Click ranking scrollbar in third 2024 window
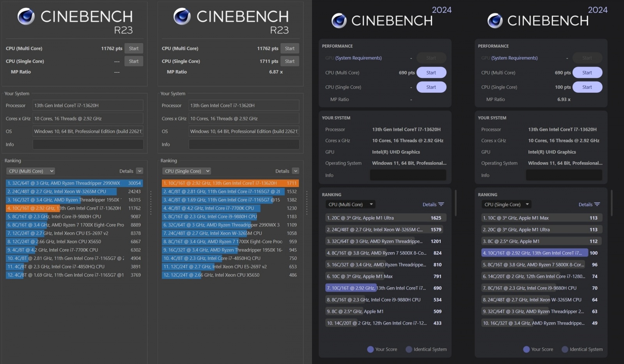Image resolution: width=624 pixels, height=364 pixels. click(456, 203)
